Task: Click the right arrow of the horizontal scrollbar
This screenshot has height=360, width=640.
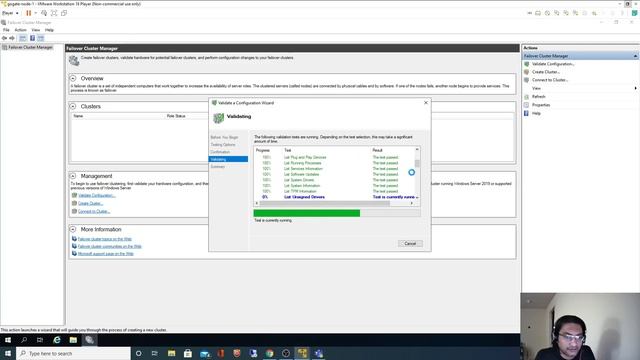Action: pos(411,203)
